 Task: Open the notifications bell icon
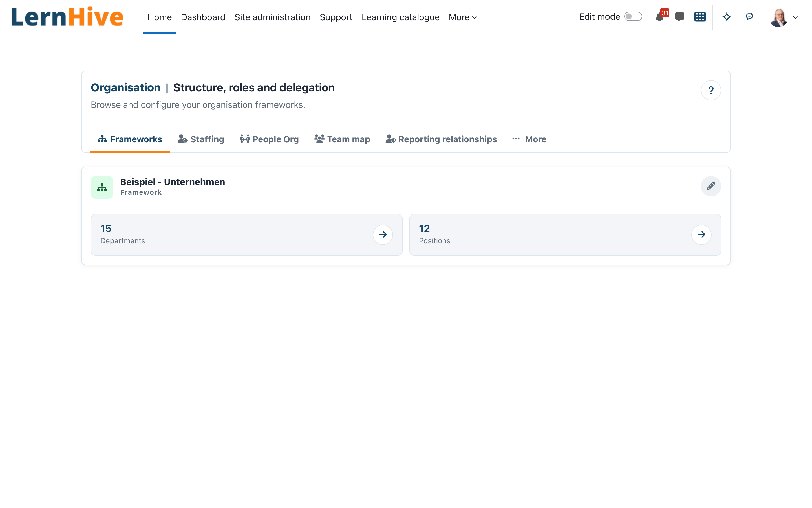coord(660,17)
